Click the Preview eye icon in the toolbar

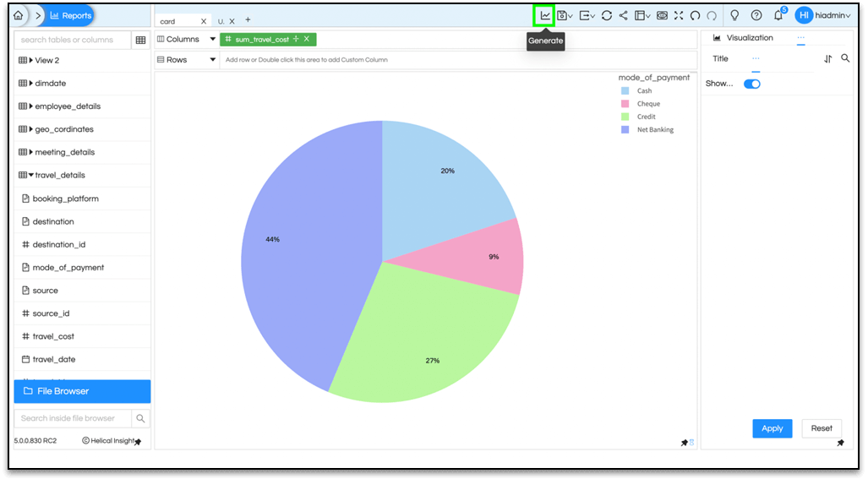tap(662, 15)
